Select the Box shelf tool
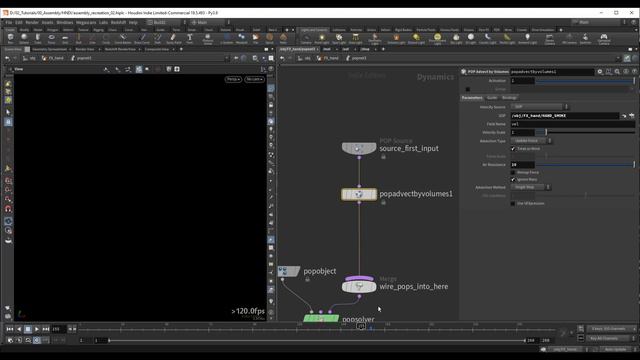640x360 pixels. 11,38
